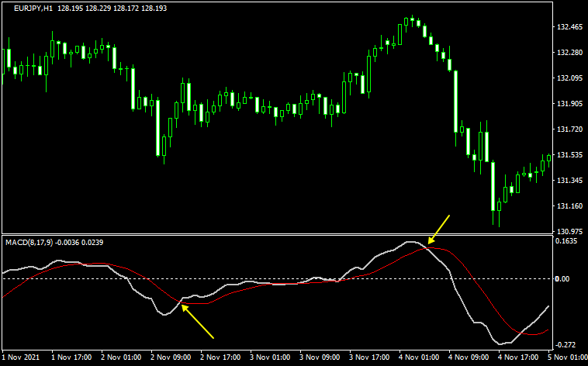The height and width of the screenshot is (366, 588).
Task: Select the 132.280 price axis label
Action: point(569,53)
